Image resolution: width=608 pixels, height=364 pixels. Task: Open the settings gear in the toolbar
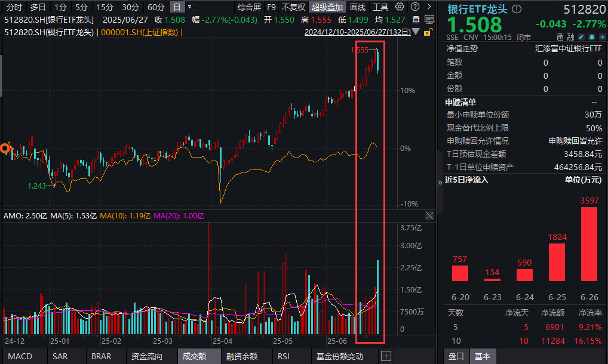399,7
